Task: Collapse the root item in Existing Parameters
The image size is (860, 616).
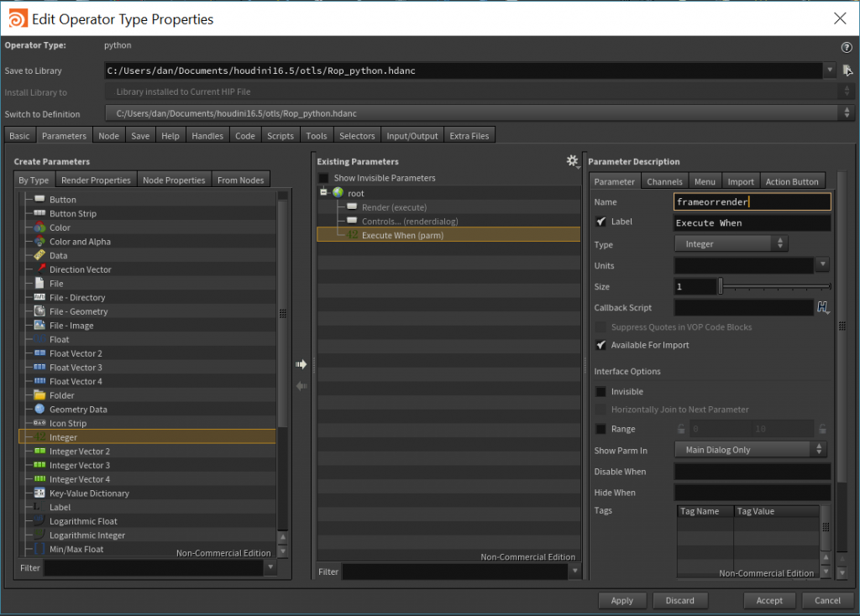Action: click(323, 192)
